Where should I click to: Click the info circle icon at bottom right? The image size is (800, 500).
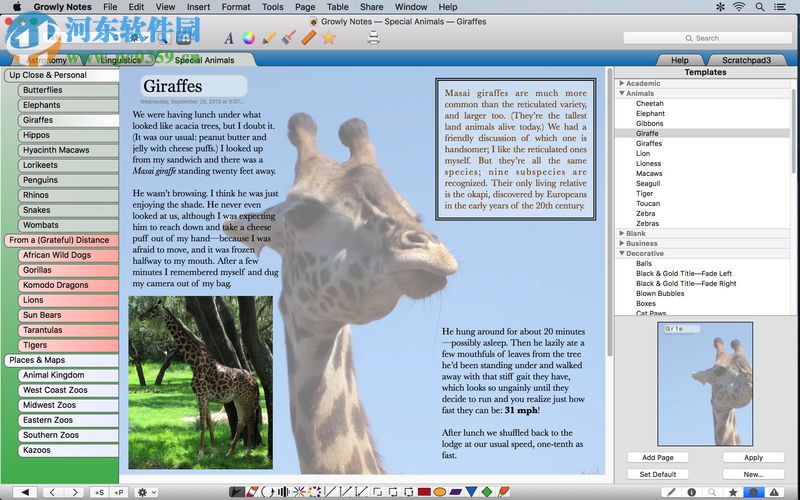pos(691,492)
